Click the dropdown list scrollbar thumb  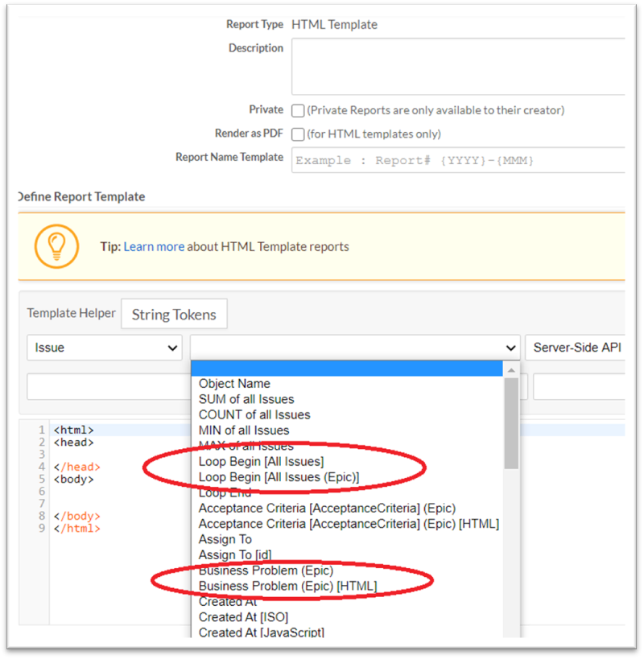511,422
